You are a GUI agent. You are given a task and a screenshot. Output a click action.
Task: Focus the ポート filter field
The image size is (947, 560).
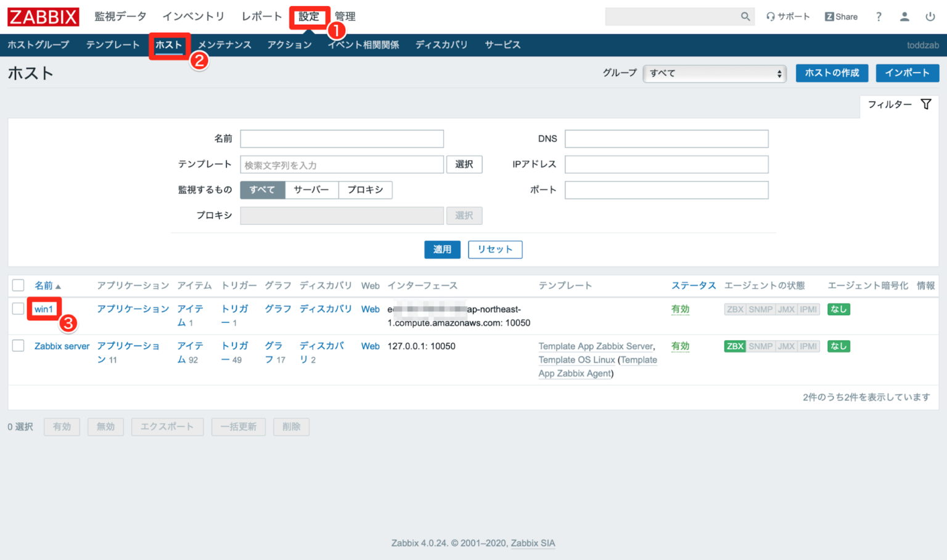pyautogui.click(x=666, y=190)
